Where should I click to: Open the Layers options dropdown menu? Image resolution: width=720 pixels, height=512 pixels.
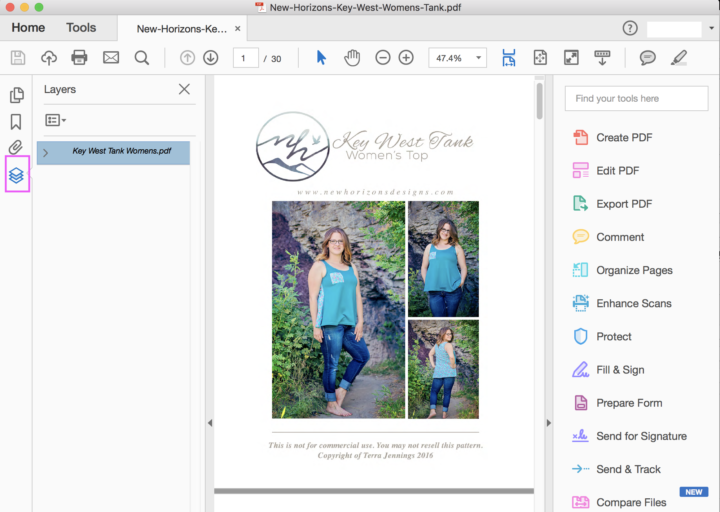(x=56, y=120)
